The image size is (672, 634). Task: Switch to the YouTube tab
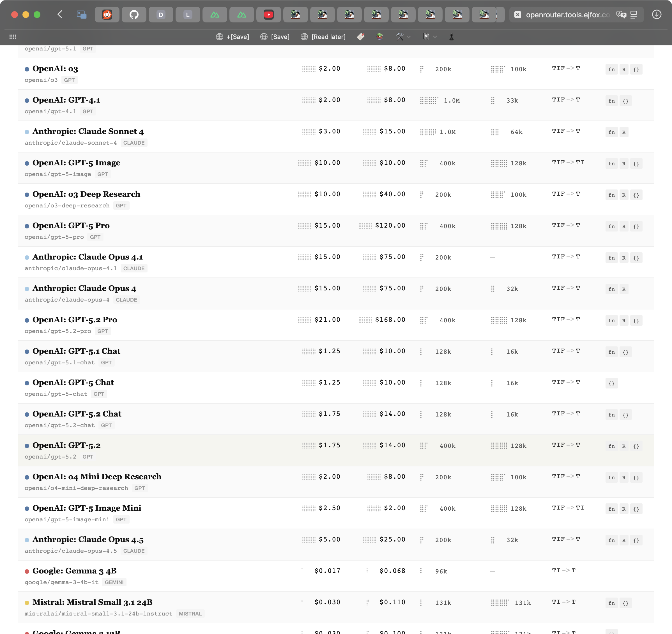click(268, 15)
